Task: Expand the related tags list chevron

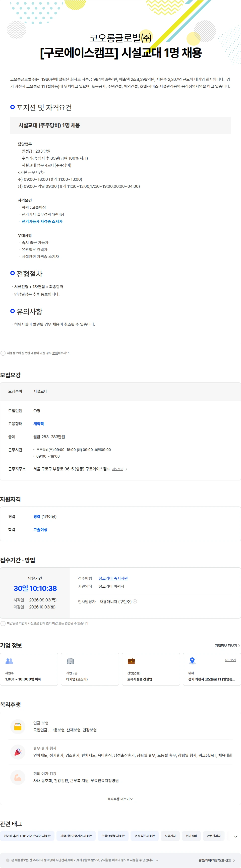Action: coord(236,836)
